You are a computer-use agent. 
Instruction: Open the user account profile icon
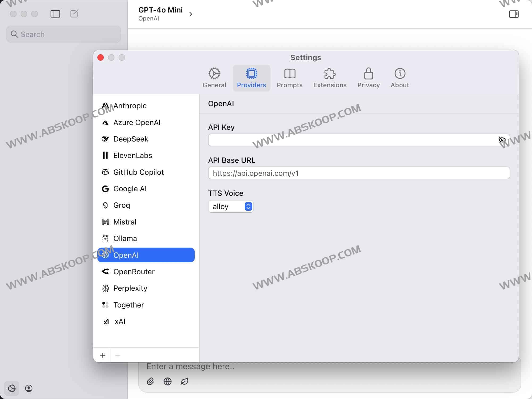point(29,388)
